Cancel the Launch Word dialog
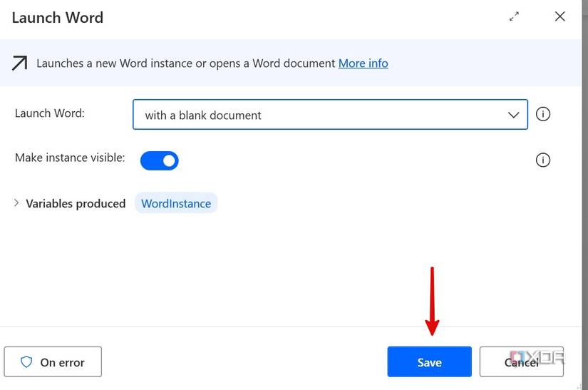588x390 pixels. pos(521,362)
